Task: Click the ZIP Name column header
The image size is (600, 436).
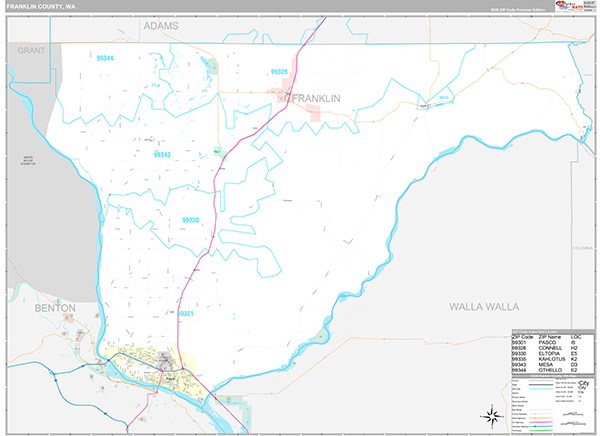Action: pos(550,337)
